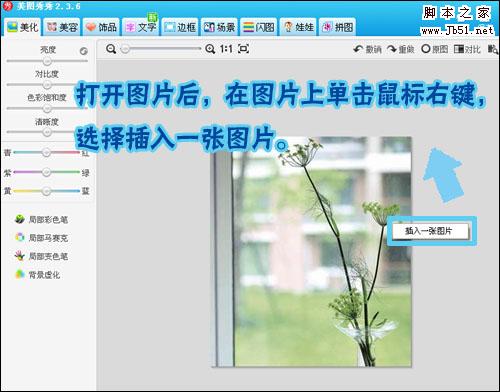Click the Meitu app logo in title bar
Viewport: 500px width, 392px height.
tap(7, 6)
